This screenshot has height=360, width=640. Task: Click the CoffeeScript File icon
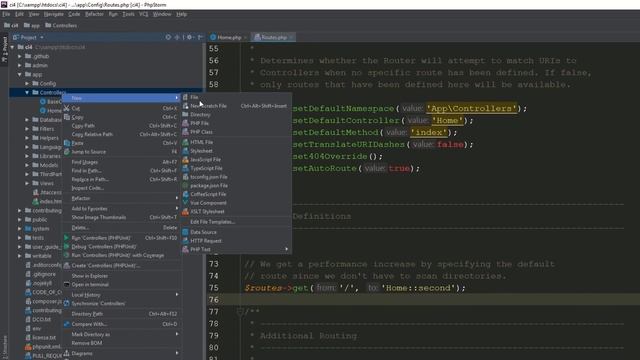[185, 194]
